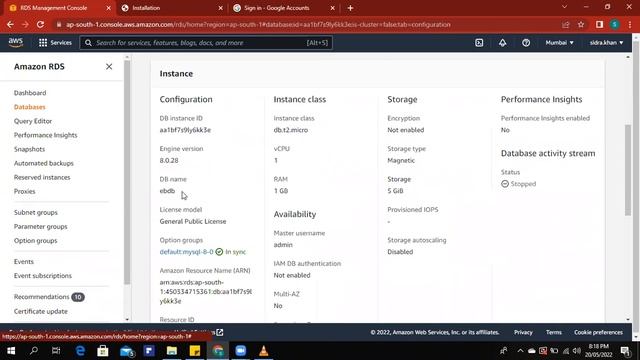This screenshot has width=640, height=360.
Task: Click the AWS search services field
Action: (206, 42)
